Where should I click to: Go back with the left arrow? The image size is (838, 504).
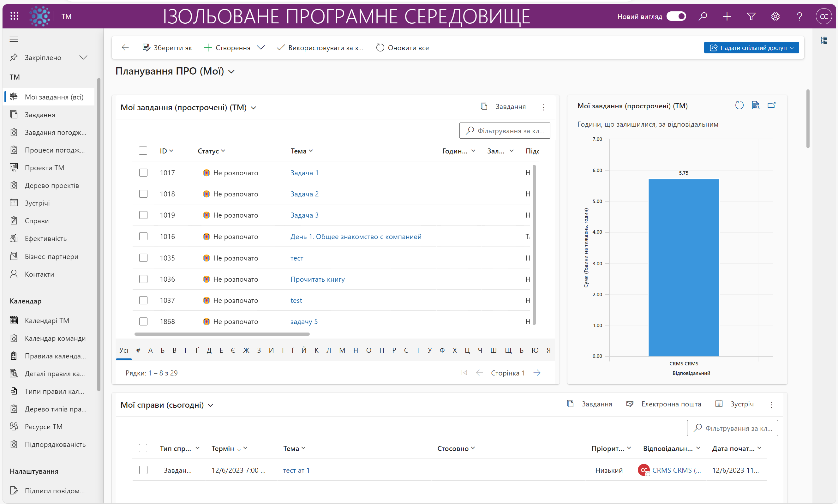point(125,48)
